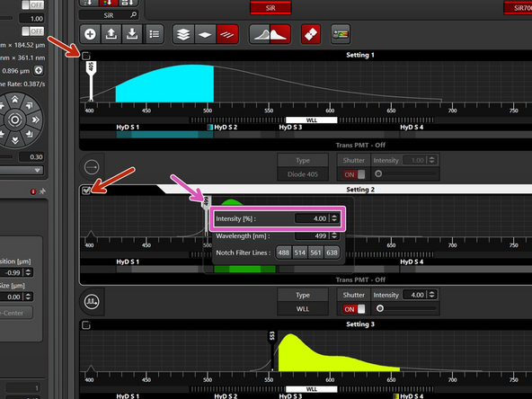This screenshot has width=532, height=399.
Task: Click the red warning icon beside the pin
Action: (x=33, y=191)
